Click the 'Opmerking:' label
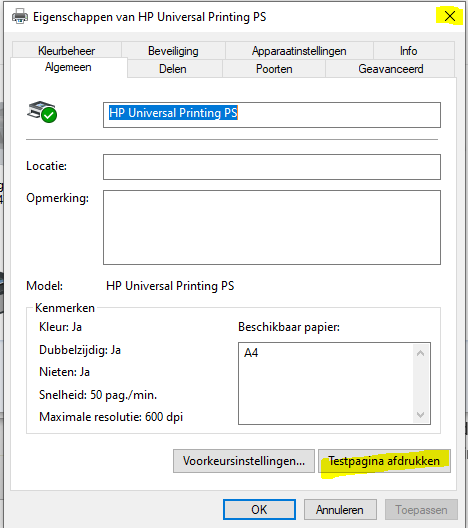Viewport: 468px width, 528px height. coord(58,198)
